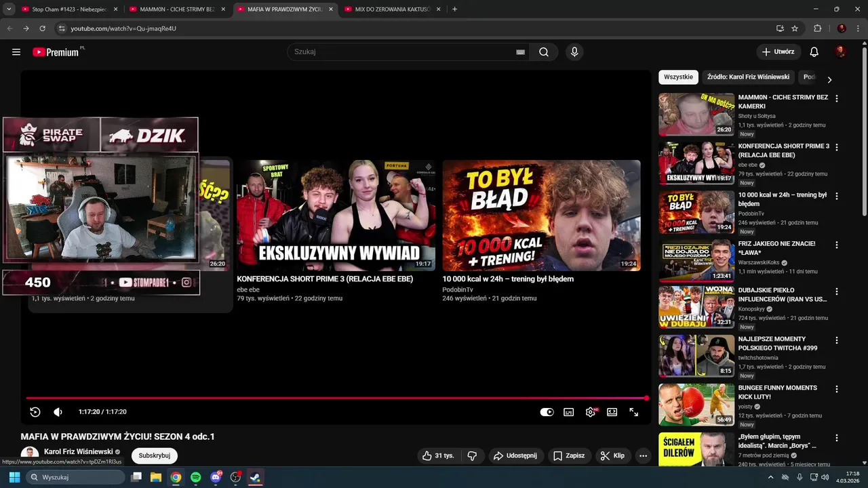
Task: Open a new Chrome tab
Action: point(454,9)
